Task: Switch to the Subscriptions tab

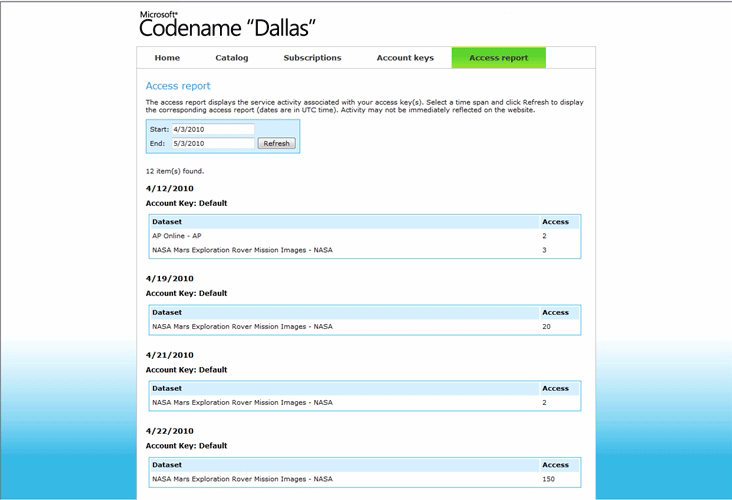Action: click(x=312, y=58)
